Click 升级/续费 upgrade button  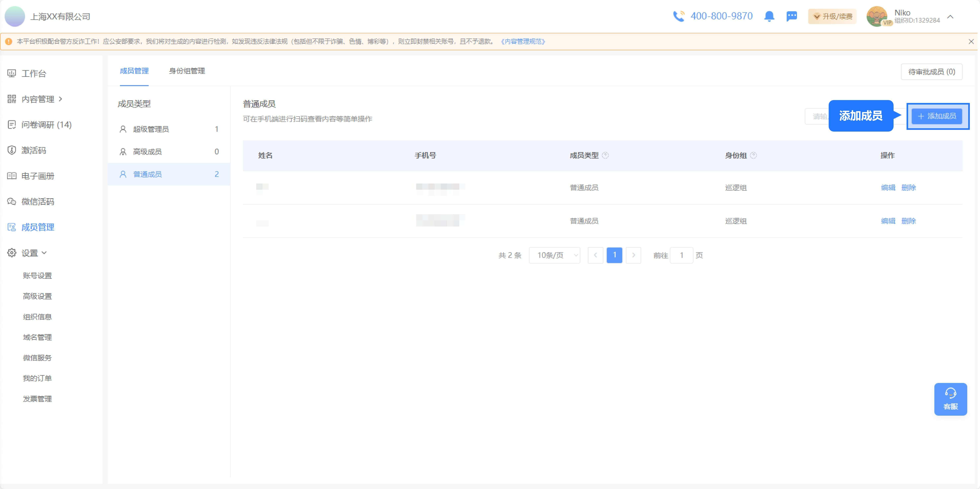(x=832, y=16)
